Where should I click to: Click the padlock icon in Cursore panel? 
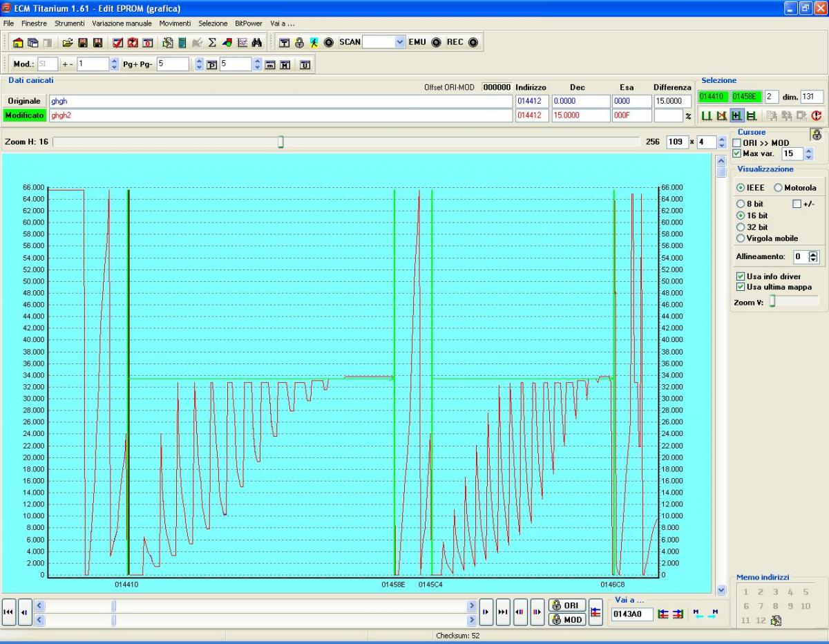pos(817,135)
